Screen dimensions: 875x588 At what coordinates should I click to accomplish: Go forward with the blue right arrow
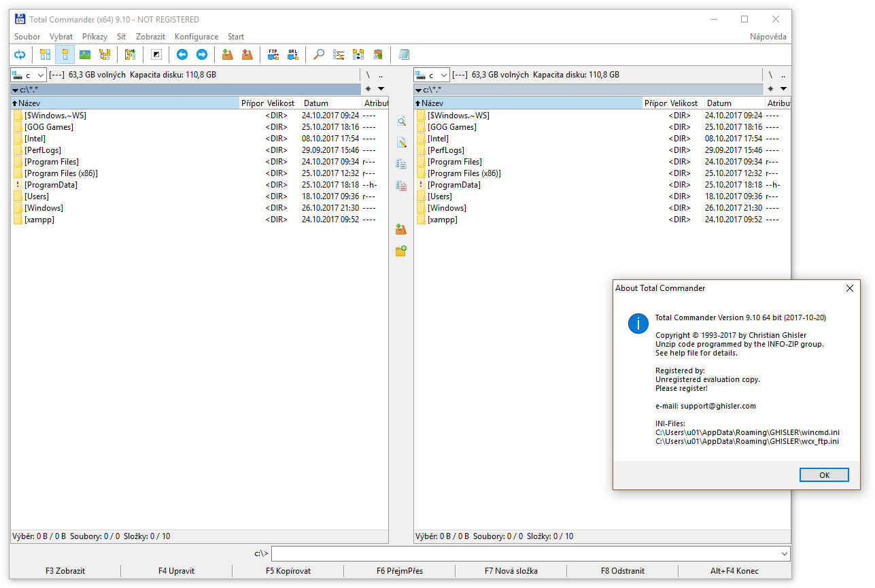point(202,54)
